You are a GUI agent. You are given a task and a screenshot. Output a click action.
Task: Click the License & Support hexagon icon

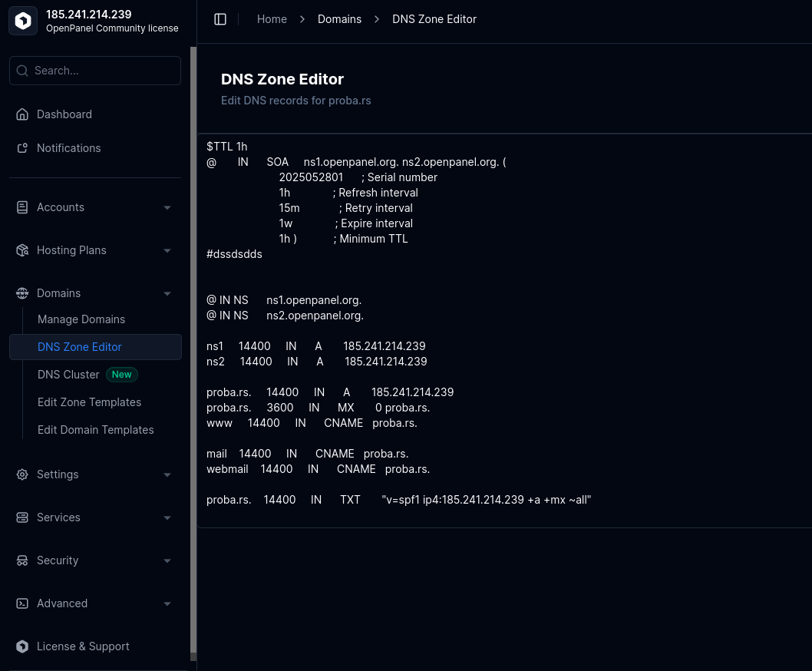click(22, 646)
